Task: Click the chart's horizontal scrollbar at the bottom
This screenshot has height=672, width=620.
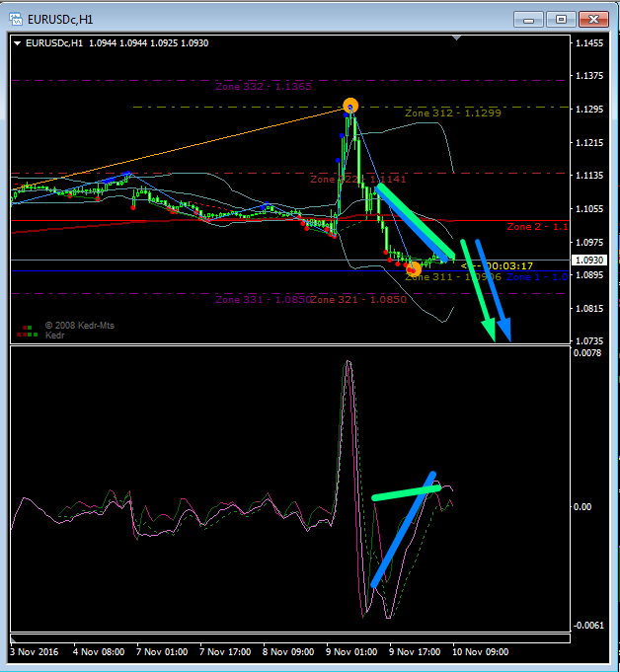Action: click(x=290, y=638)
